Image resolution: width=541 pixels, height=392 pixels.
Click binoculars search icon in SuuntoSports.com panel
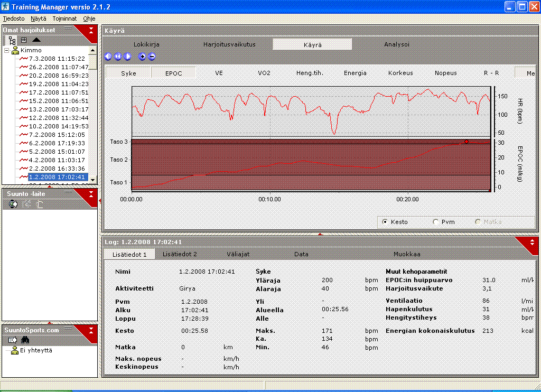click(25, 340)
